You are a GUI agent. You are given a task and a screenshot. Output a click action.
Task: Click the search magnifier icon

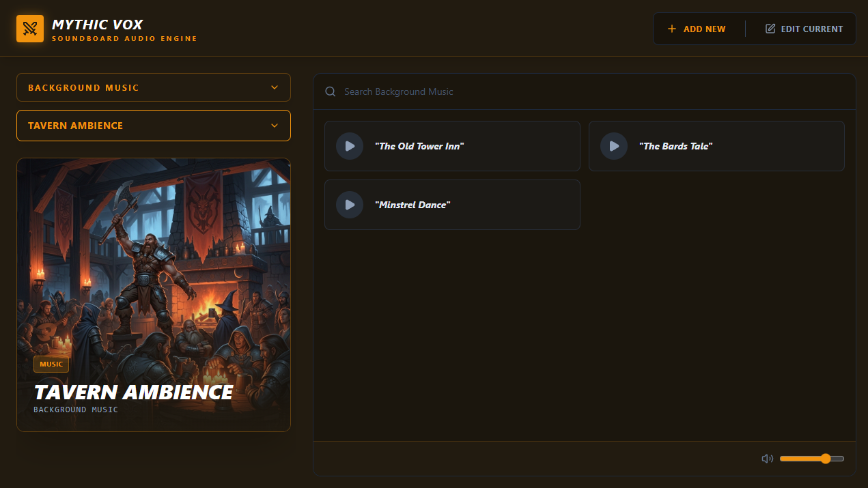[331, 91]
